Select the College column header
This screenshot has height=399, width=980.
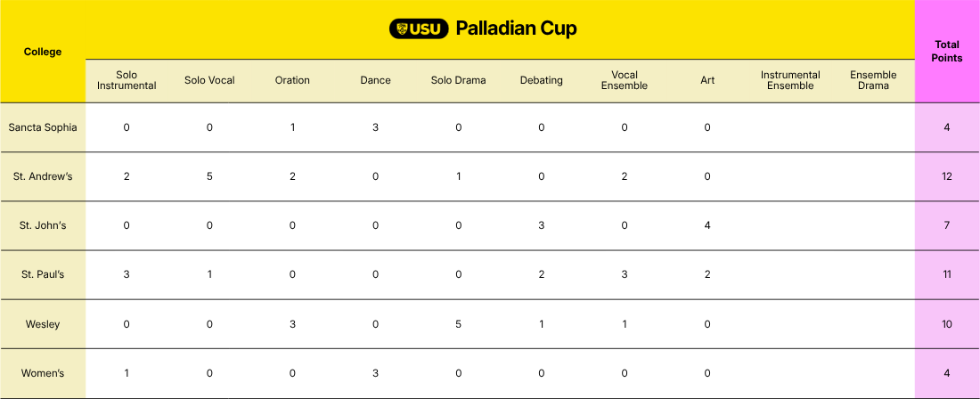click(43, 52)
